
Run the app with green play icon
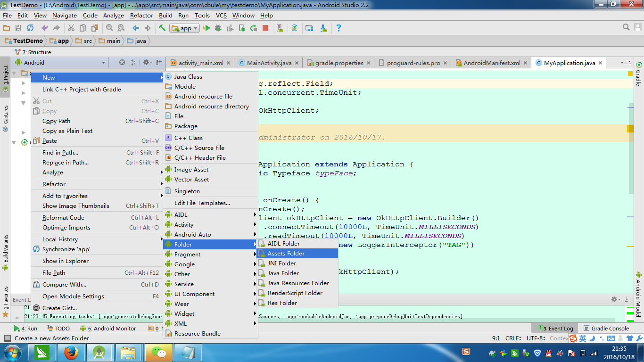point(206,28)
